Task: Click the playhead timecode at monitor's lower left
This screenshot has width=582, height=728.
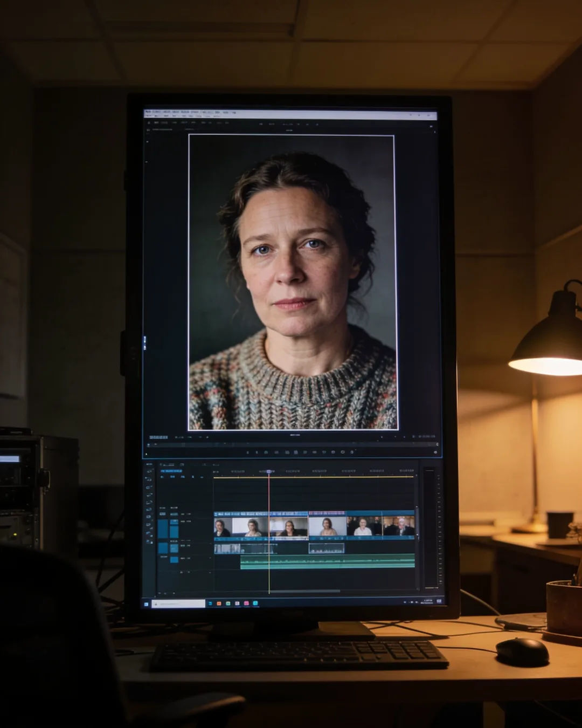Action: click(x=158, y=437)
